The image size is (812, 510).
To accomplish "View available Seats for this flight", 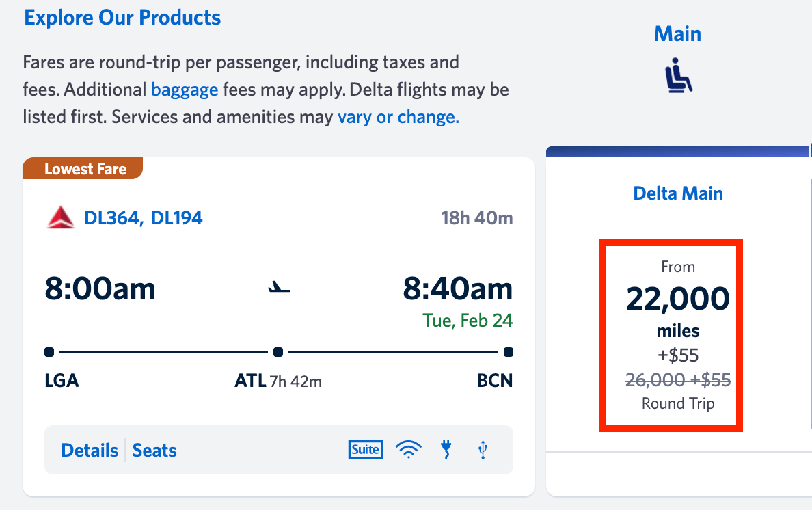I will [154, 450].
